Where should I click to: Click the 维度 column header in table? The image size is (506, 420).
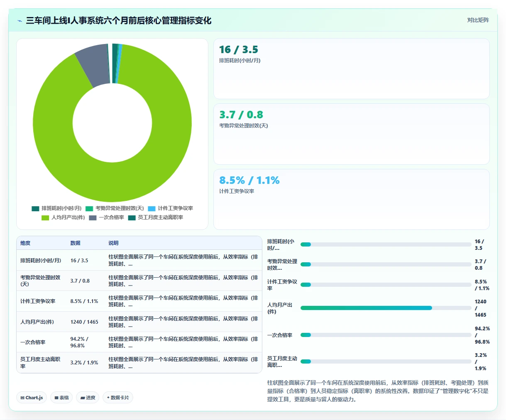click(x=25, y=243)
